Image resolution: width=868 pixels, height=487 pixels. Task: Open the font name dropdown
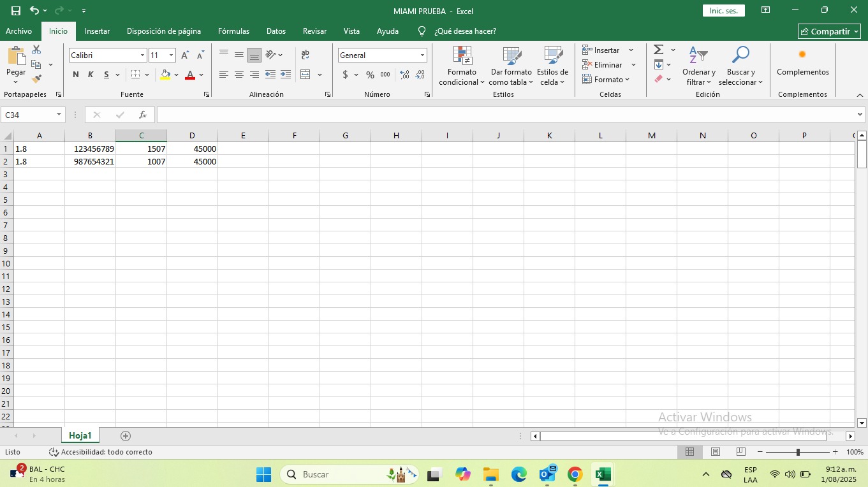pos(142,55)
